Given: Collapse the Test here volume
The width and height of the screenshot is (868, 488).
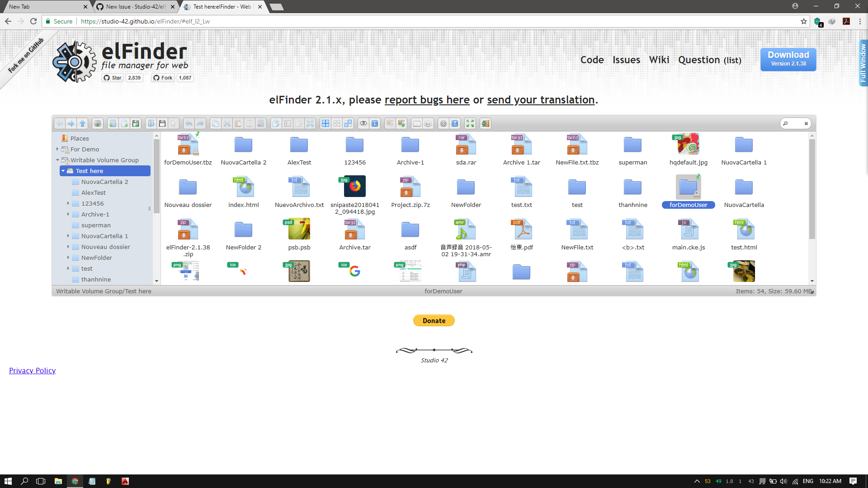Looking at the screenshot, I should pos(63,171).
